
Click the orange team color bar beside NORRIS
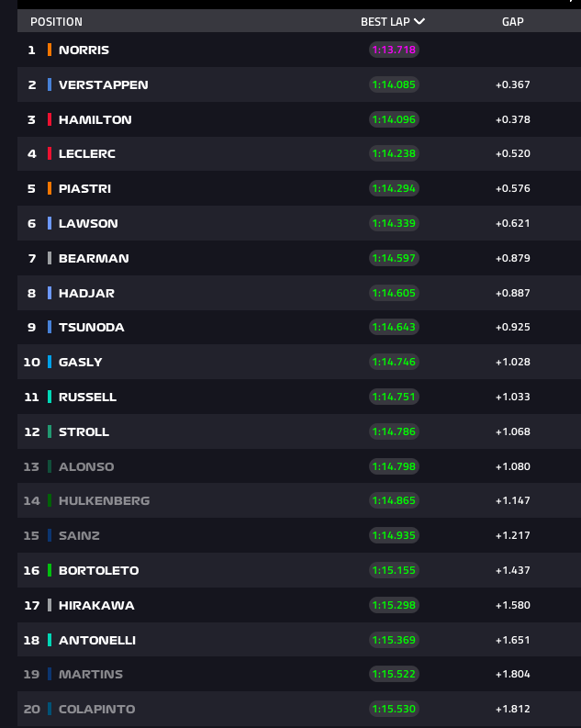coord(50,50)
